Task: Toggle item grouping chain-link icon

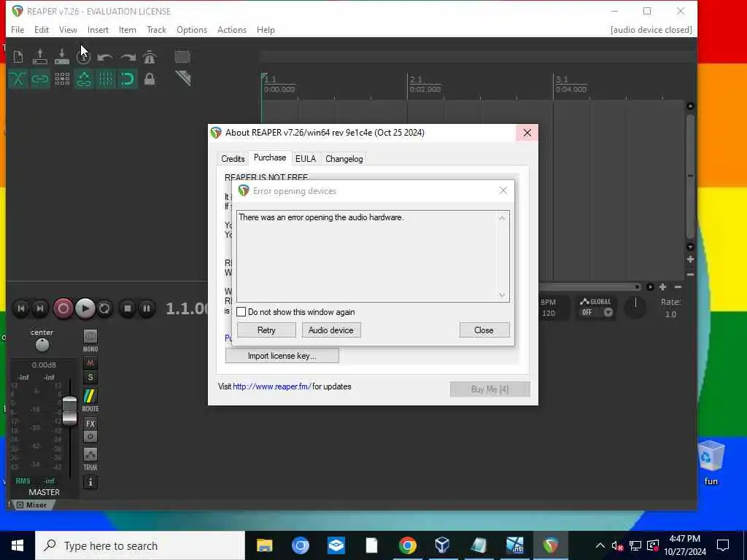Action: pos(40,79)
